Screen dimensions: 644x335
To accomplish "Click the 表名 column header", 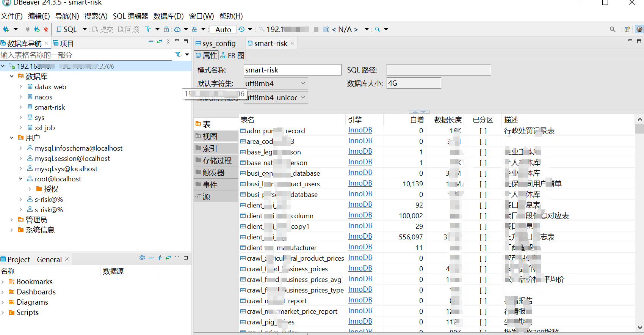I will [292, 120].
